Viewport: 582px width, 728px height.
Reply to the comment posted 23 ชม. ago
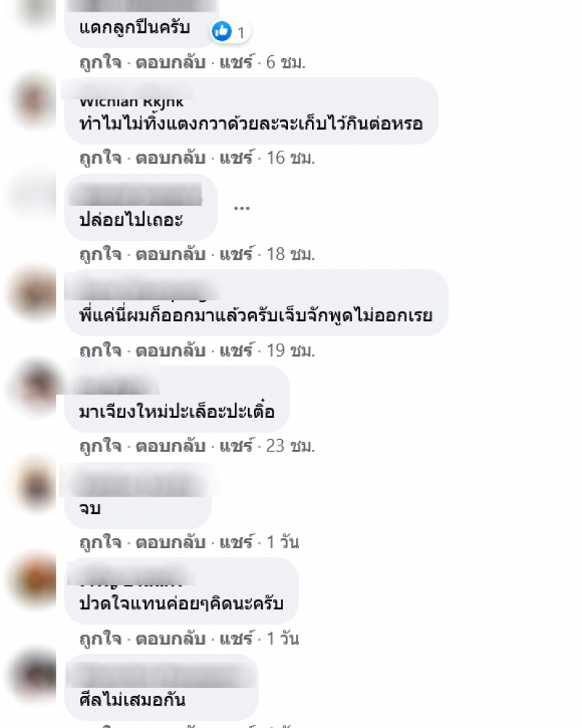click(170, 446)
